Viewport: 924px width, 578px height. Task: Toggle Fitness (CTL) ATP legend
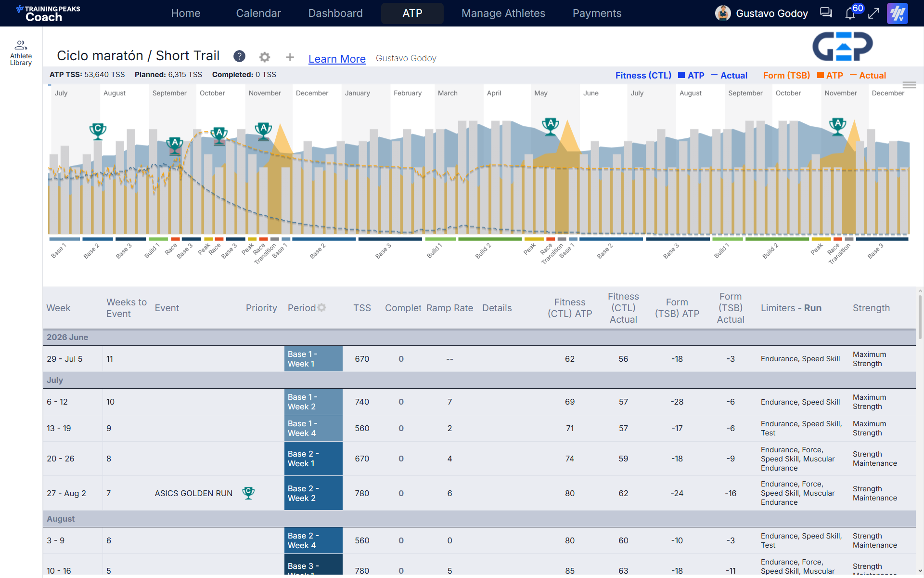point(691,76)
